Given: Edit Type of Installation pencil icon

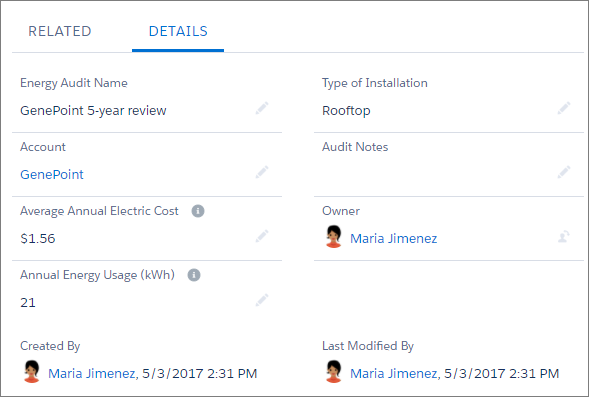Looking at the screenshot, I should (564, 108).
